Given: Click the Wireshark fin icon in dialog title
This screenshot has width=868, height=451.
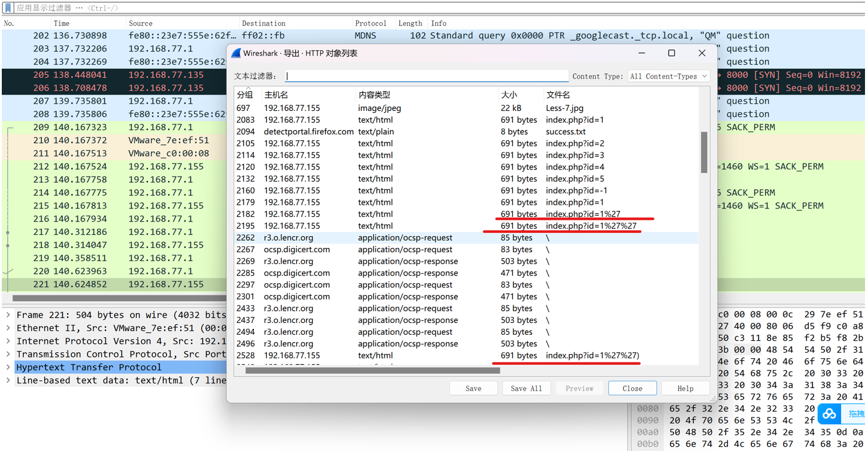Looking at the screenshot, I should click(236, 53).
